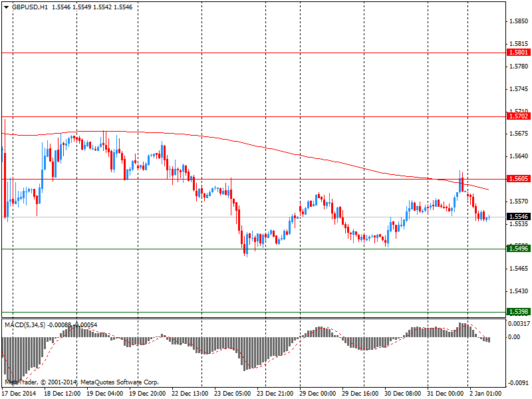The image size is (532, 399).
Task: Select the 1.5570 price scale value
Action: [519, 201]
